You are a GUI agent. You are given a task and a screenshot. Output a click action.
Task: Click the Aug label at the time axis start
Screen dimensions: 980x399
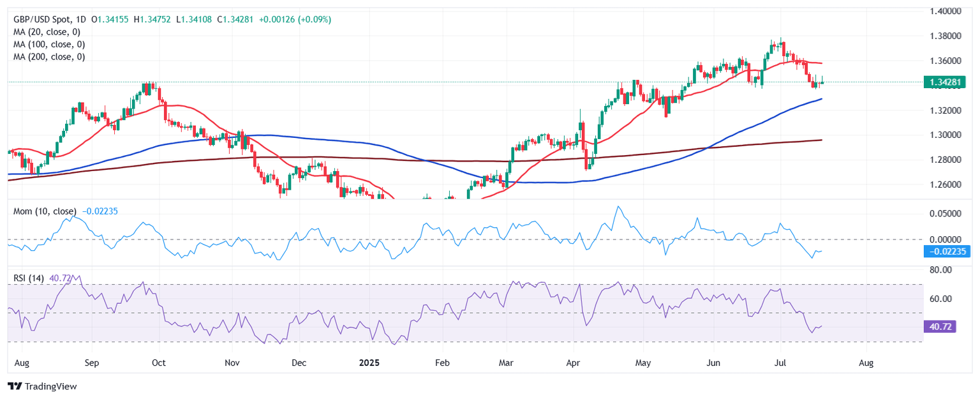pos(22,363)
